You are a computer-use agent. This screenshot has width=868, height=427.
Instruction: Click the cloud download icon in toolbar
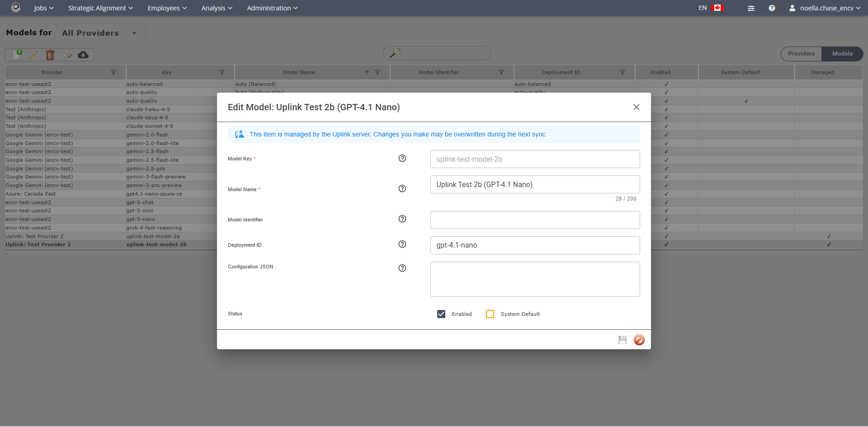point(83,55)
